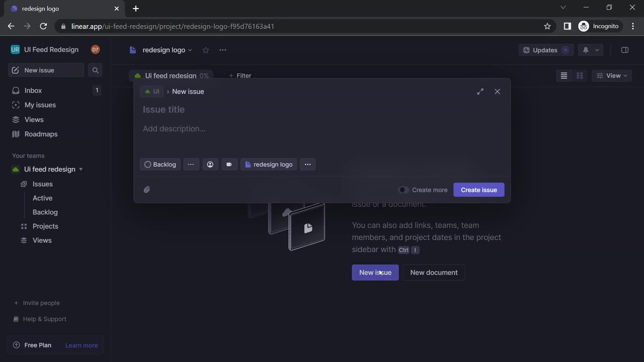
Task: Click the New document button
Action: pos(433,272)
